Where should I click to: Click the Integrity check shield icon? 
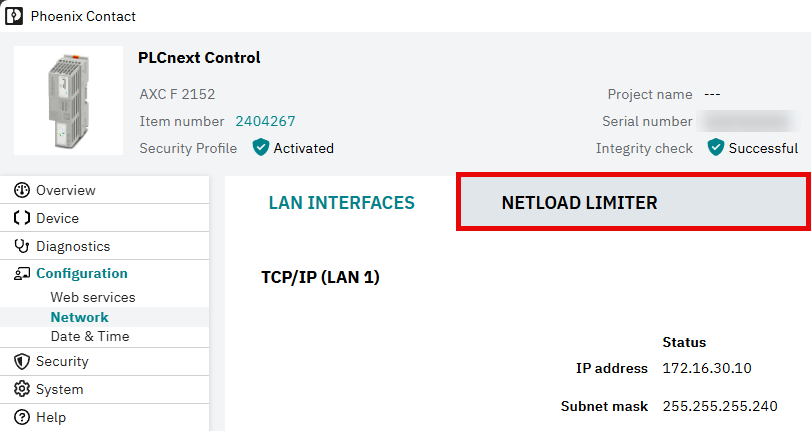(716, 147)
